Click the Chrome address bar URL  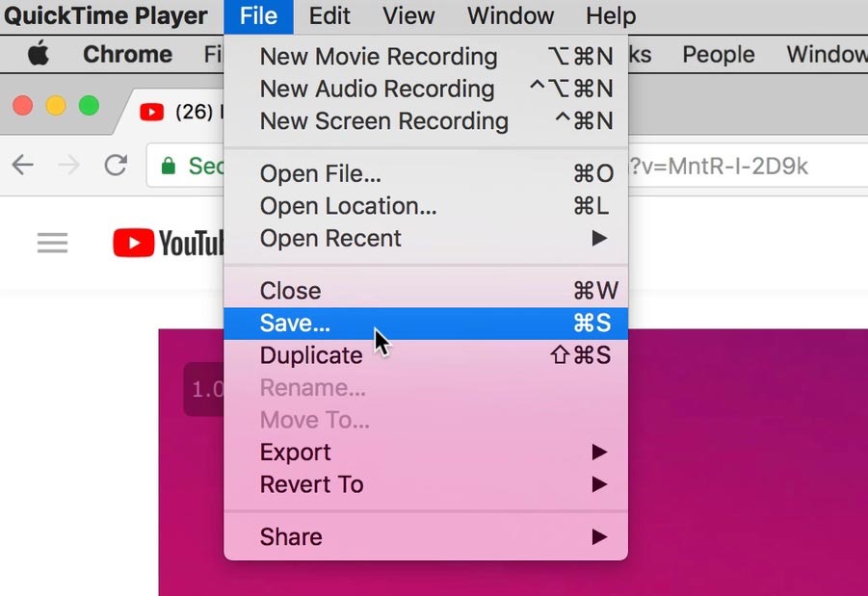[719, 166]
